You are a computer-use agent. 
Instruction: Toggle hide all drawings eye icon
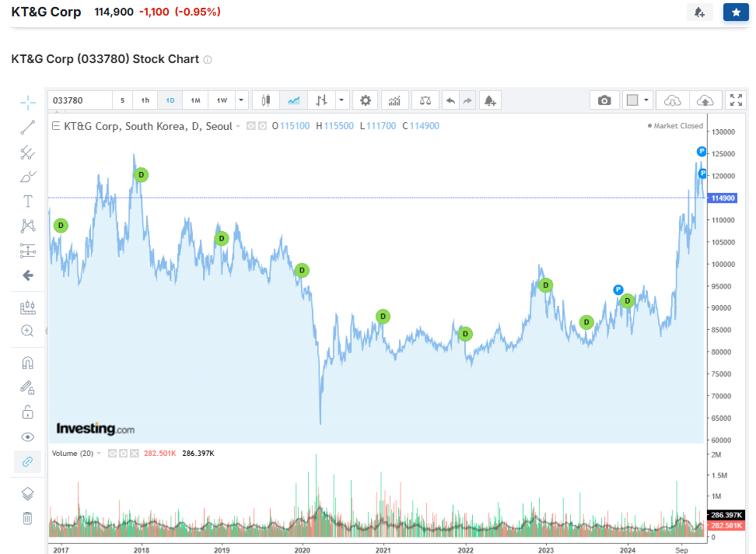tap(28, 437)
